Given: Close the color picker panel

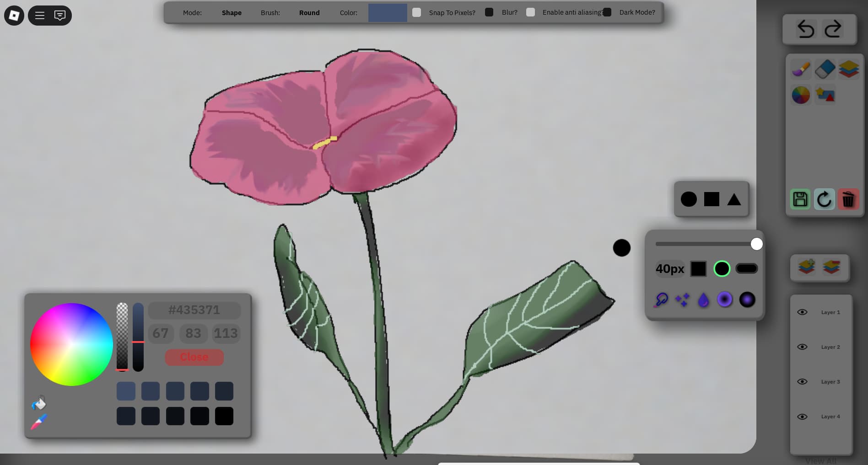Looking at the screenshot, I should click(x=194, y=357).
